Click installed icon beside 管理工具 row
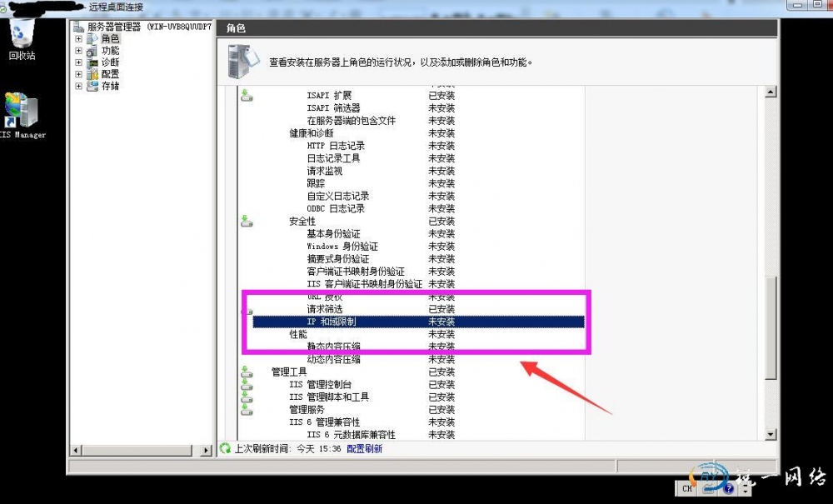The image size is (833, 504). 247,372
